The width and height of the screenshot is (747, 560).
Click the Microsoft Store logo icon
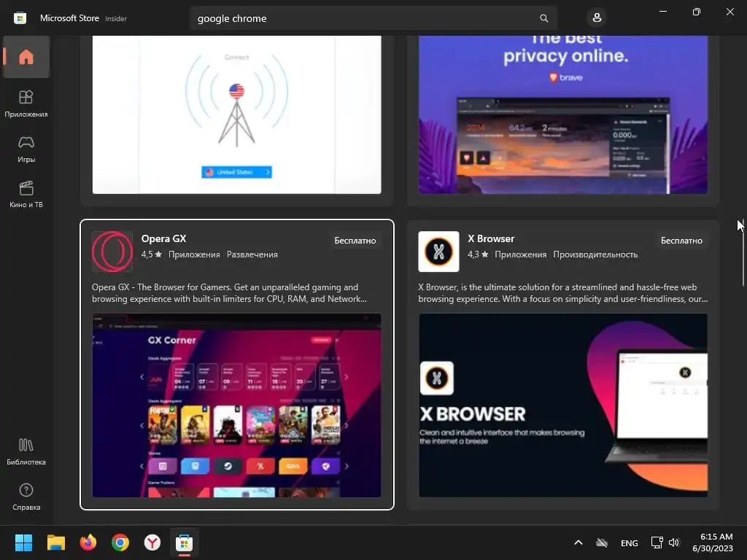[x=20, y=18]
